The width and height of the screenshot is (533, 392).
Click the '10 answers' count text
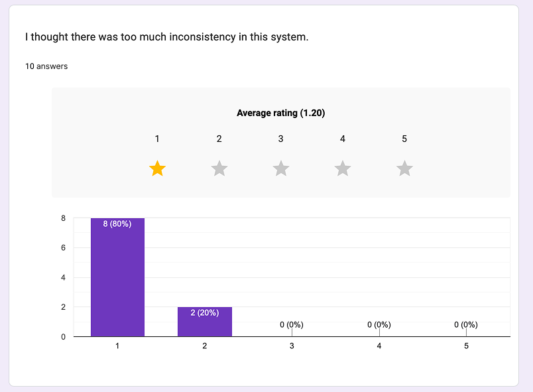coord(46,66)
